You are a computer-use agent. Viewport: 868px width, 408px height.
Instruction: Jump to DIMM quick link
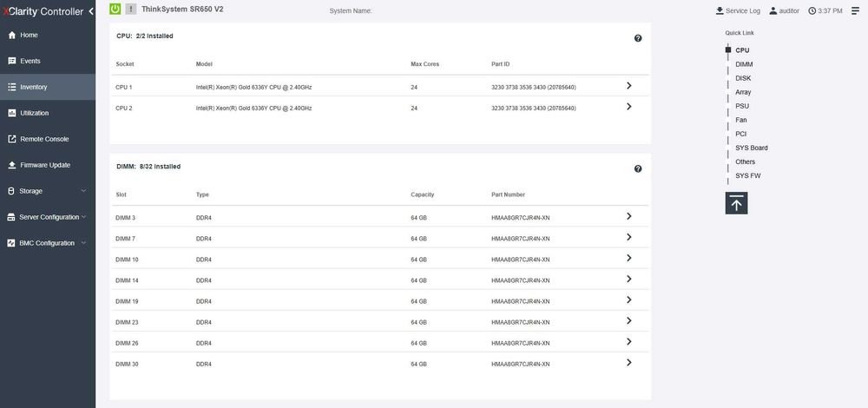point(744,64)
